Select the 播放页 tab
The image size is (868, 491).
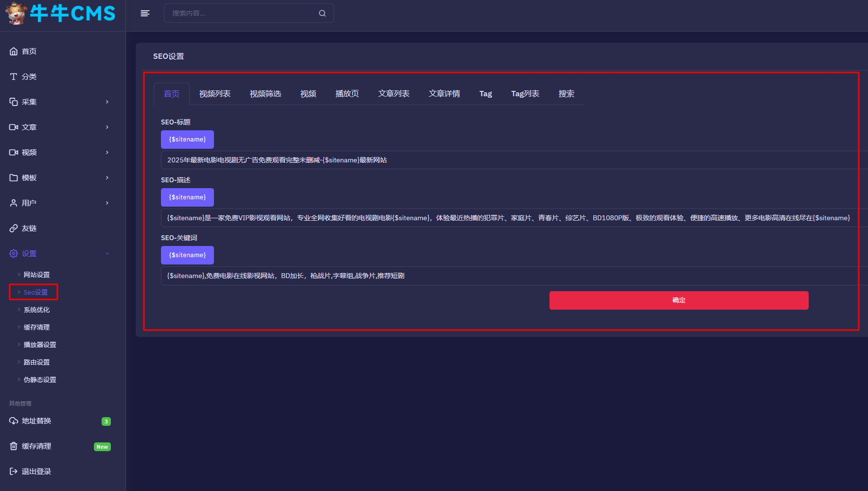click(347, 94)
